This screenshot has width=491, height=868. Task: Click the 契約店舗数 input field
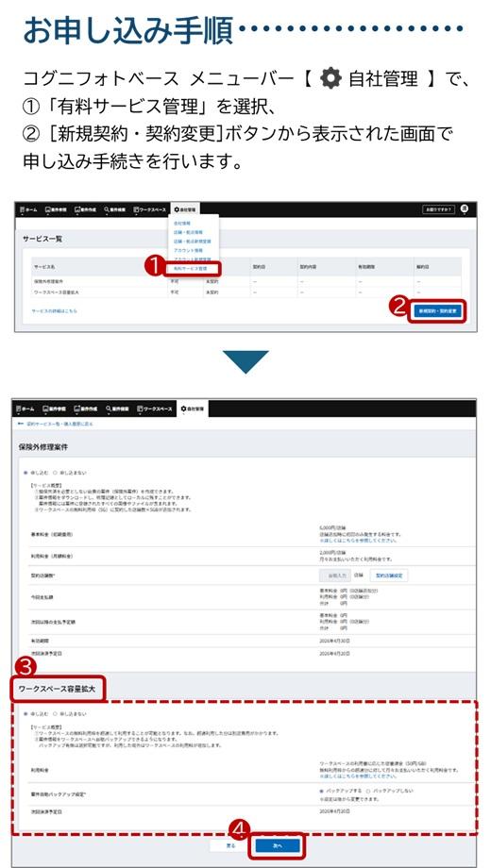point(335,576)
